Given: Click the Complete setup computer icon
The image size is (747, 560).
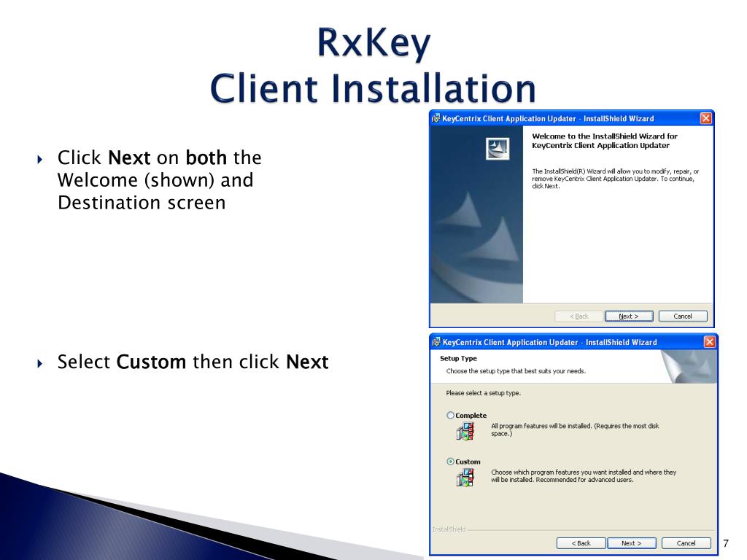Looking at the screenshot, I should pos(465,432).
